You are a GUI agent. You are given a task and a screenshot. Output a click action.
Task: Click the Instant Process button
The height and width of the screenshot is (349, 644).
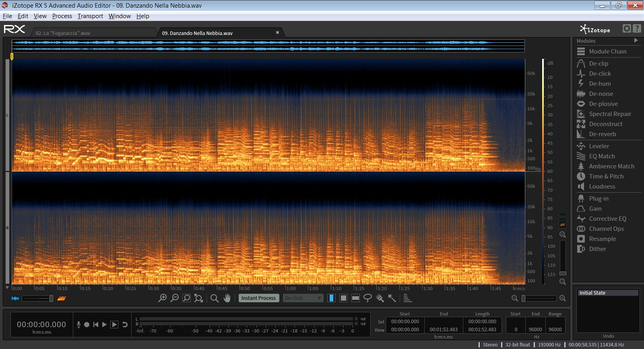(258, 298)
